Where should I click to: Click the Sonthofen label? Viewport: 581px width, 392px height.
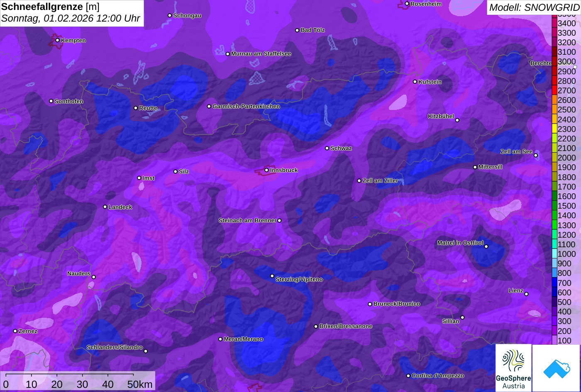click(69, 102)
